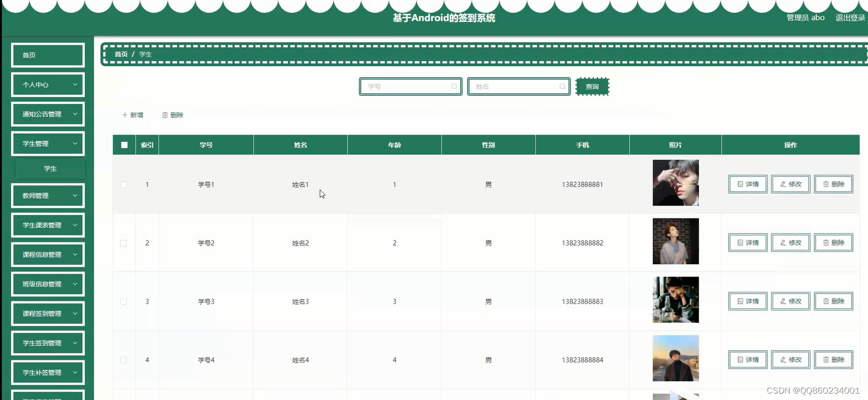868x400 pixels.
Task: Open 修改 for row 姓名2
Action: click(x=791, y=243)
